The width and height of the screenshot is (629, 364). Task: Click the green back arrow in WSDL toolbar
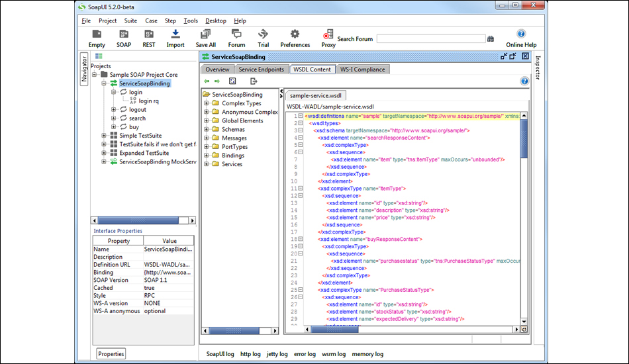(x=207, y=81)
